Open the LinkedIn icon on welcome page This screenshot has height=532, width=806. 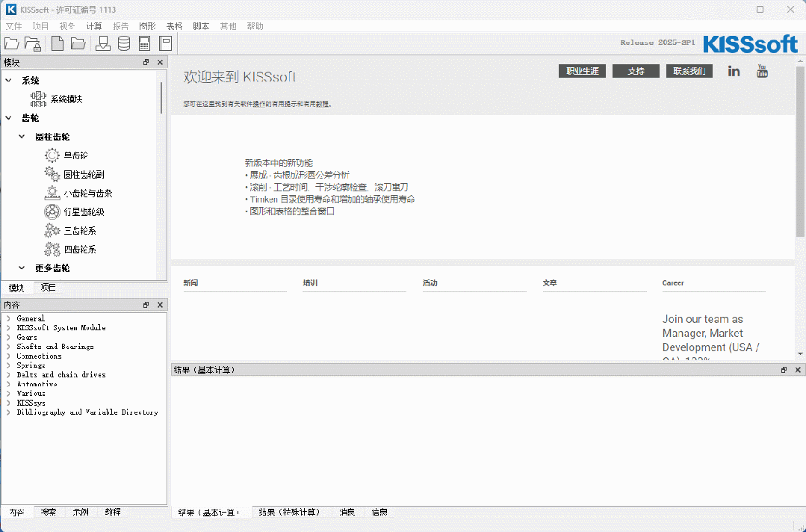(734, 72)
